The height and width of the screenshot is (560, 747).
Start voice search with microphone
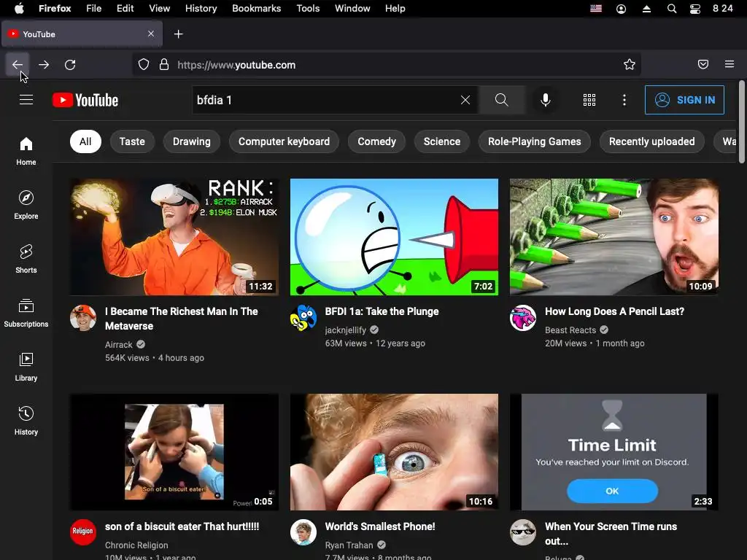pos(546,100)
